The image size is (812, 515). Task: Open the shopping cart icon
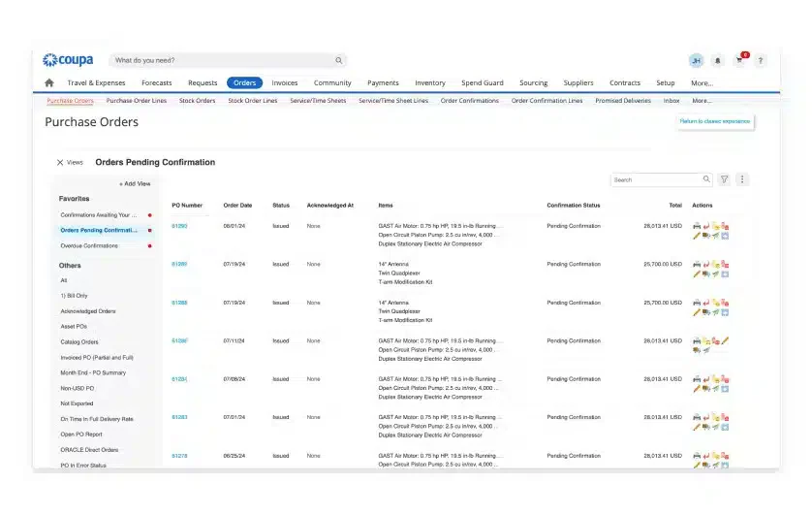(x=739, y=61)
